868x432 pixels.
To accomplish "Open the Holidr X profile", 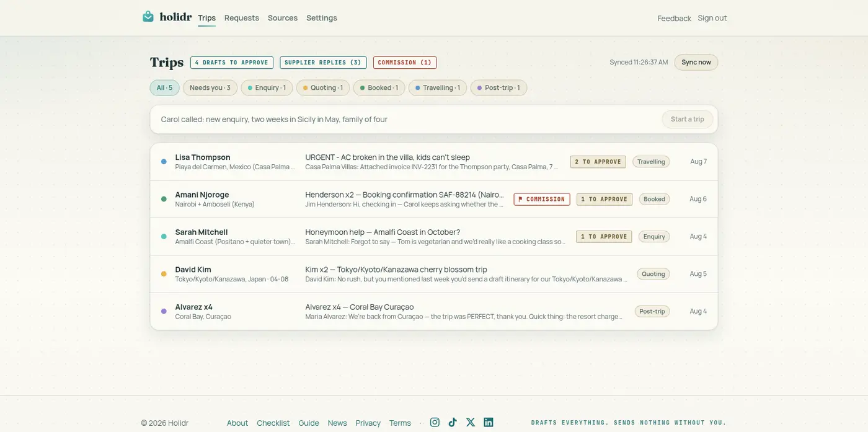I will coord(471,422).
